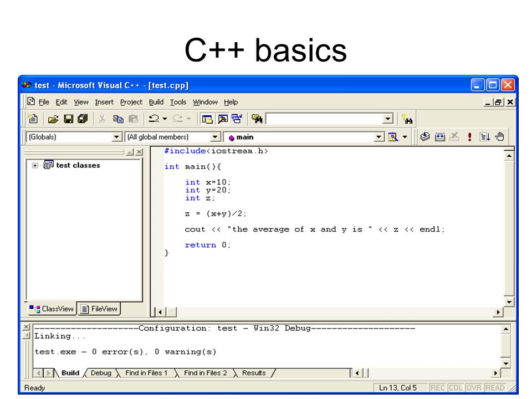Viewport: 532px width, 399px height.
Task: Select the Find in Files 2 tab
Action: (205, 373)
